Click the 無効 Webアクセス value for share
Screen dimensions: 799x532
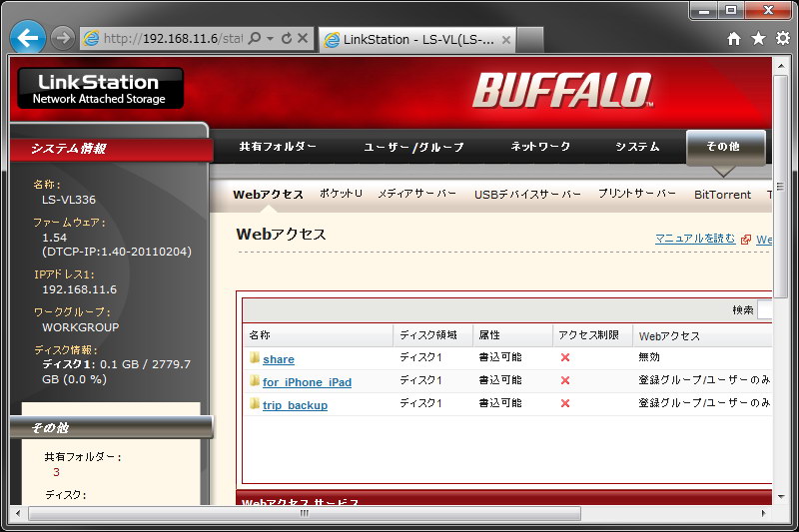pos(649,357)
